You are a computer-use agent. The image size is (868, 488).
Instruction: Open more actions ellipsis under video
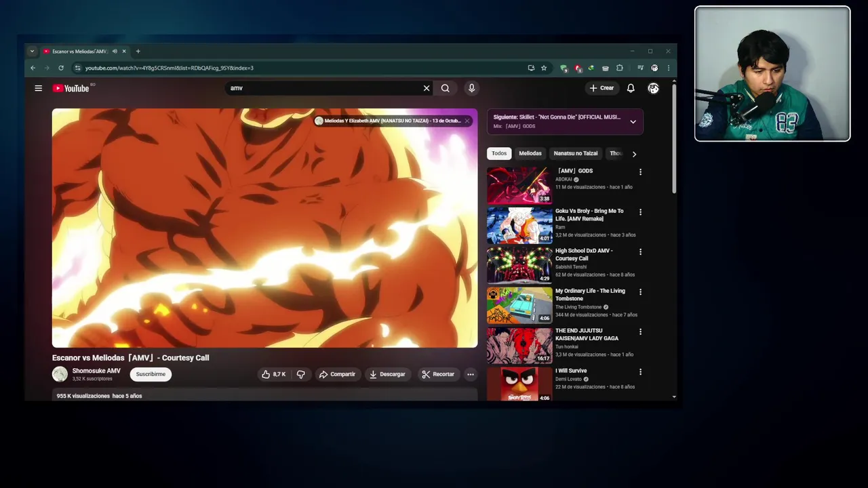point(471,374)
